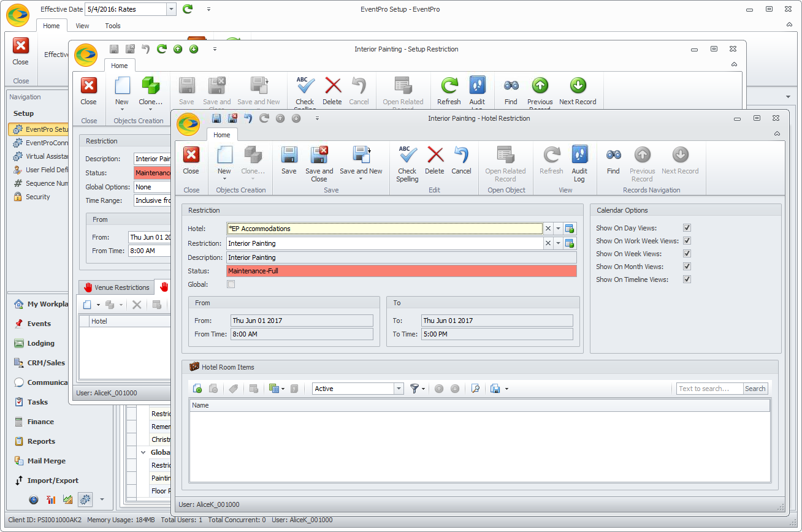
Task: Open Import/Export navigation group
Action: (53, 481)
